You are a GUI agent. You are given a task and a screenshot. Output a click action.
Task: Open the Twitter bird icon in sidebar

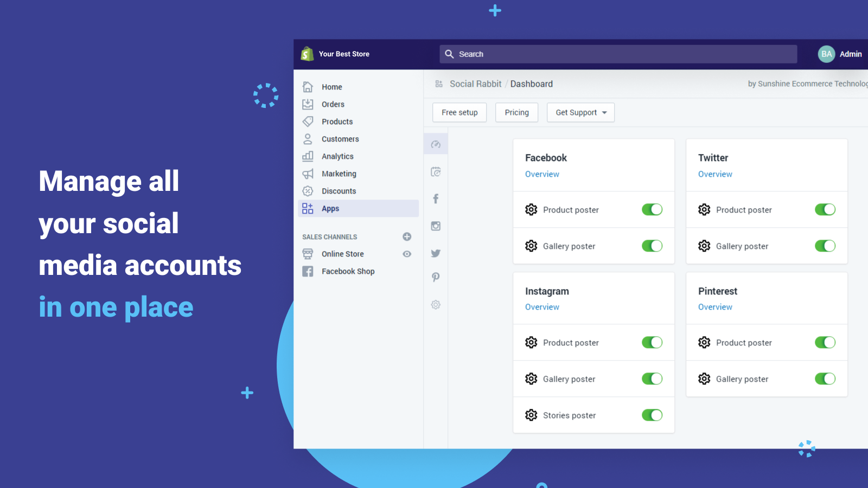[x=436, y=253]
